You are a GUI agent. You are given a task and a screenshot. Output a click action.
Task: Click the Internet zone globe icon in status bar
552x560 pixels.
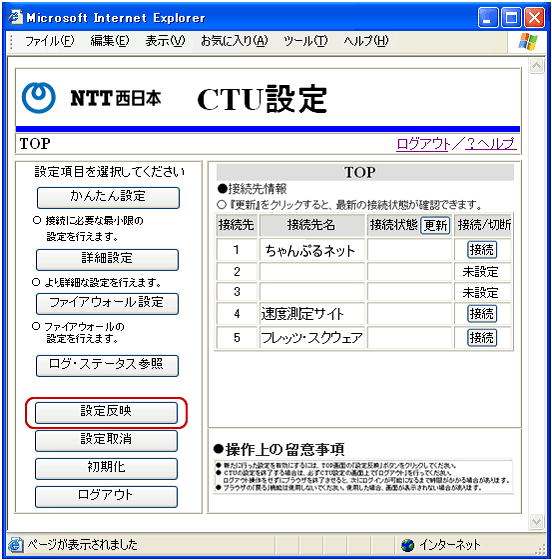pos(407,545)
